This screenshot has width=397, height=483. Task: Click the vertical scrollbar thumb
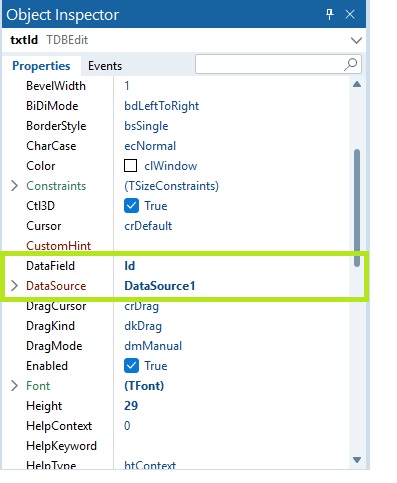click(357, 208)
